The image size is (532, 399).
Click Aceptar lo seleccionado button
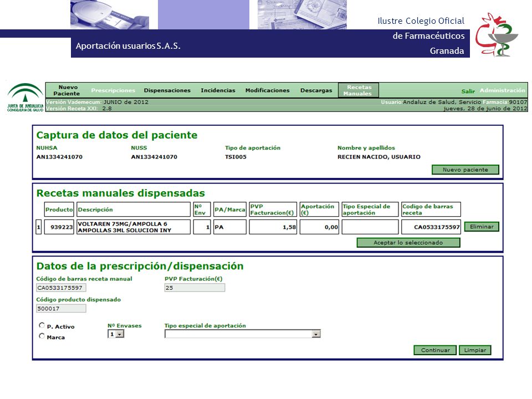408,243
